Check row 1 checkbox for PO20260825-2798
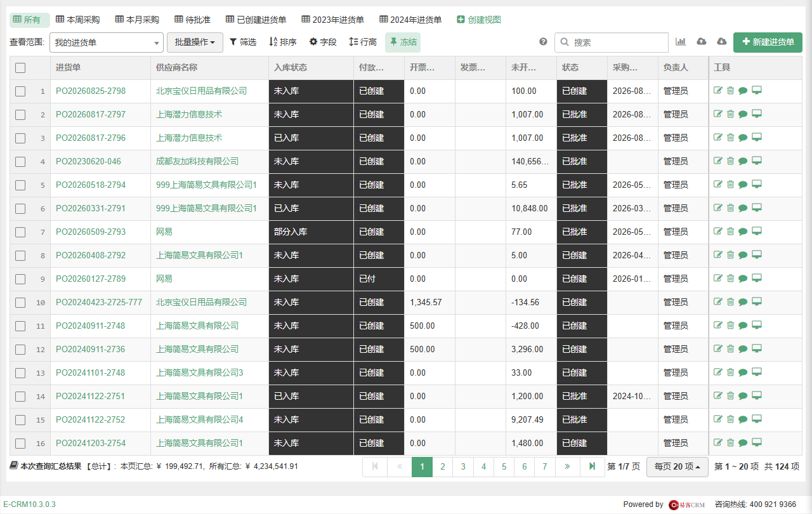This screenshot has height=514, width=812. pyautogui.click(x=20, y=91)
